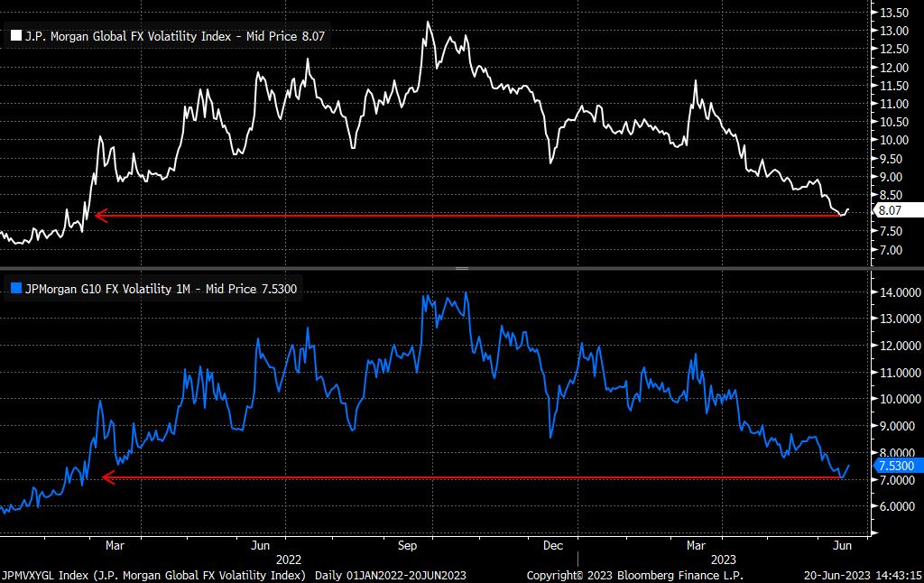
Task: Click the white legend swatch for Global FX Volatility
Action: click(16, 36)
